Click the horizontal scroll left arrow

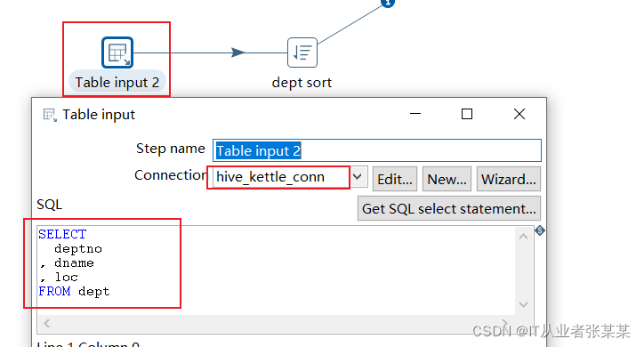[47, 323]
